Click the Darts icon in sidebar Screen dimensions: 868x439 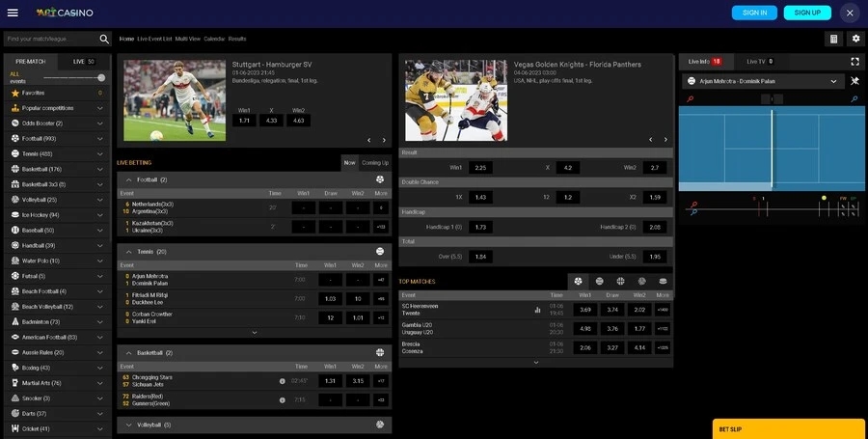click(14, 414)
